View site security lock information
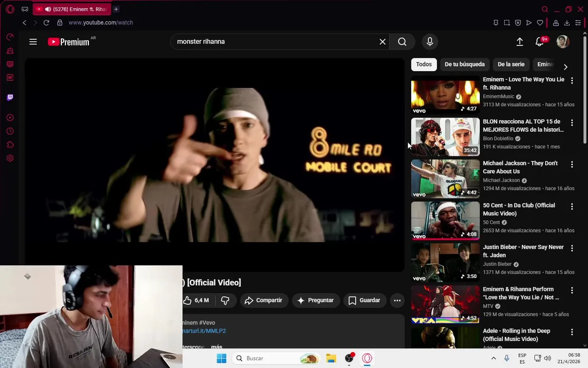Screen dimensions: 588x368 pos(60,22)
